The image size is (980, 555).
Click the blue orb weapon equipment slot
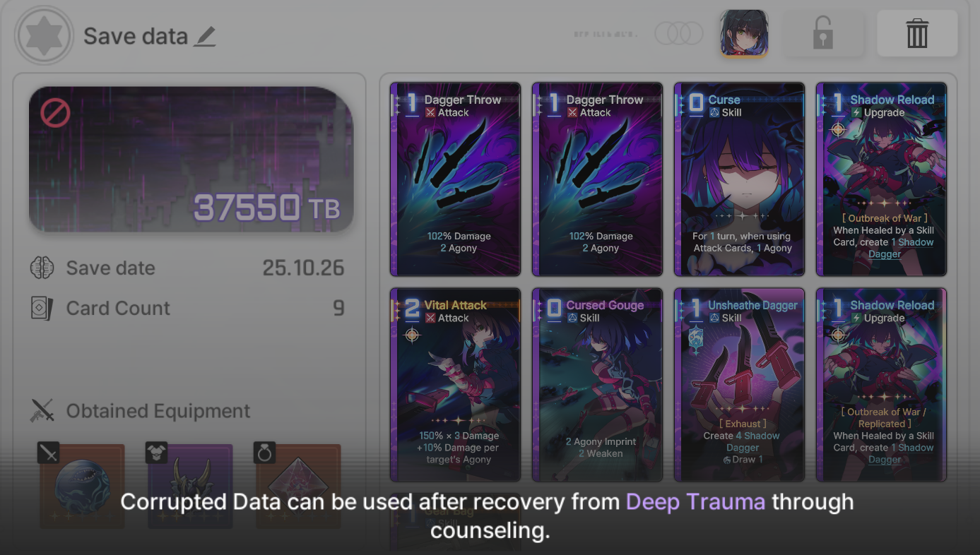[82, 486]
